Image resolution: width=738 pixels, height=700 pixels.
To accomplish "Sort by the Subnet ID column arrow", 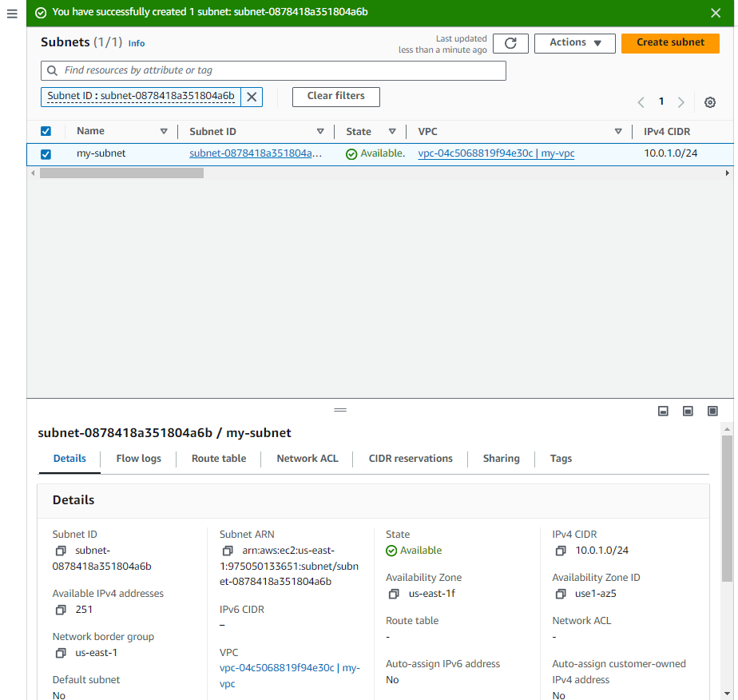I will point(320,131).
